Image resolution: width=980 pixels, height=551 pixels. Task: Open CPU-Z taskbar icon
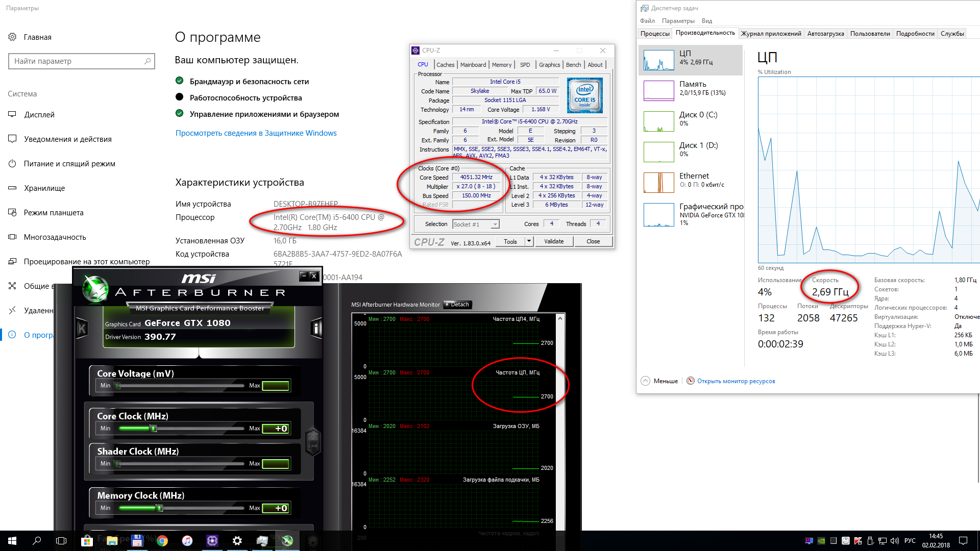(212, 541)
